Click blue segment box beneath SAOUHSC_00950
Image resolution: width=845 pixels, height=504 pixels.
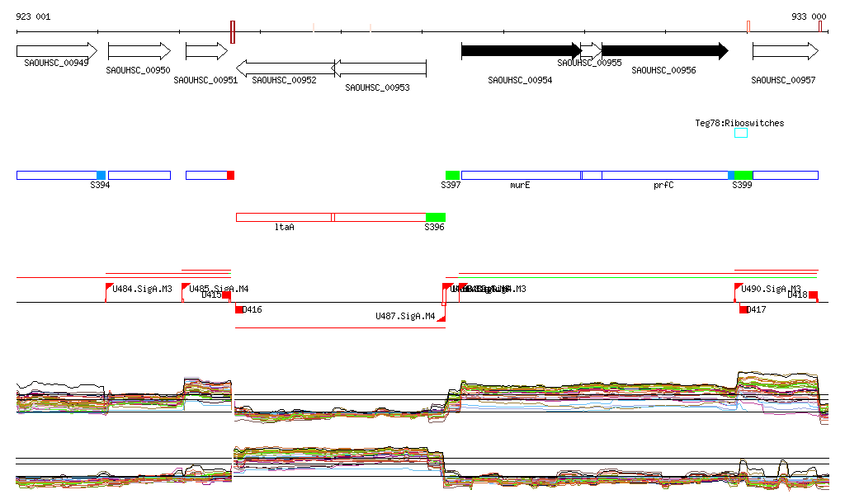tap(139, 175)
